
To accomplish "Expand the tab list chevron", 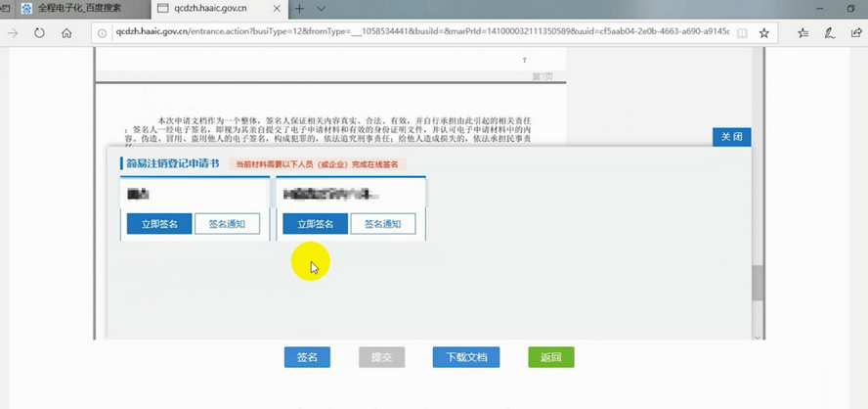I will tap(321, 8).
